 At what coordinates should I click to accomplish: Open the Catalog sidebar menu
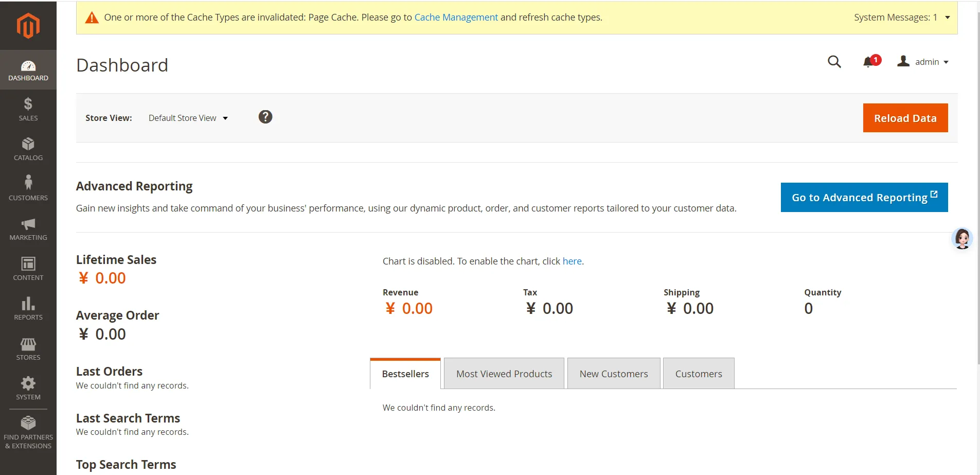pyautogui.click(x=28, y=149)
